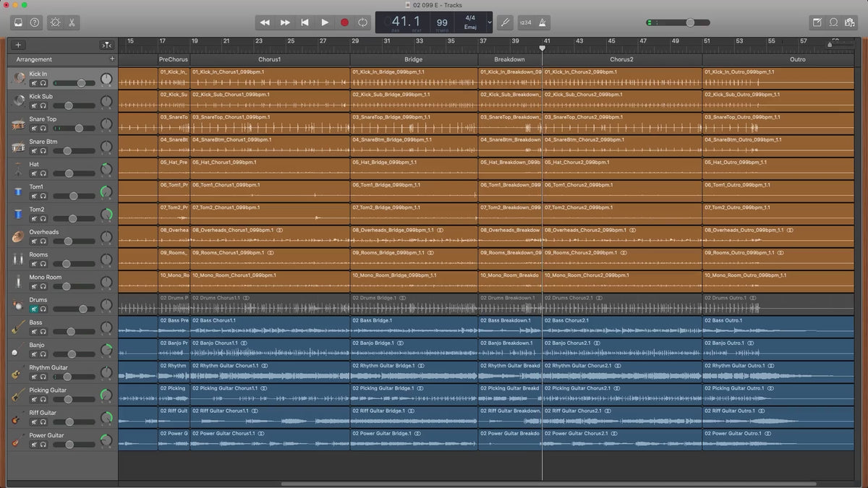Open the Catch Playhead filter button
Viewport: 868px width, 488px height.
point(106,45)
